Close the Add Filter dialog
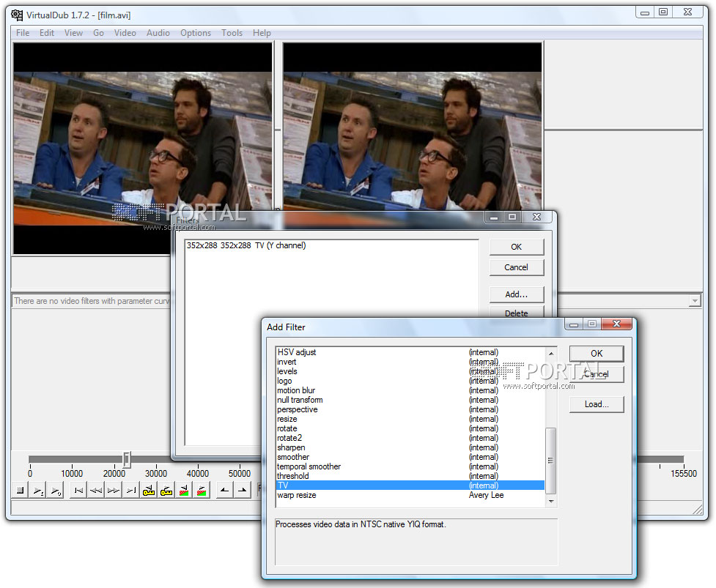 (616, 324)
